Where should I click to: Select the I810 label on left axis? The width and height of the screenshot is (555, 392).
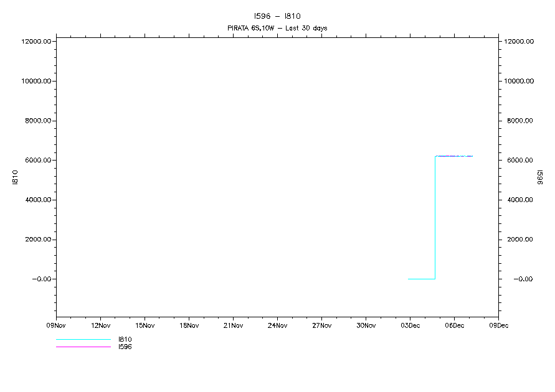(x=15, y=177)
